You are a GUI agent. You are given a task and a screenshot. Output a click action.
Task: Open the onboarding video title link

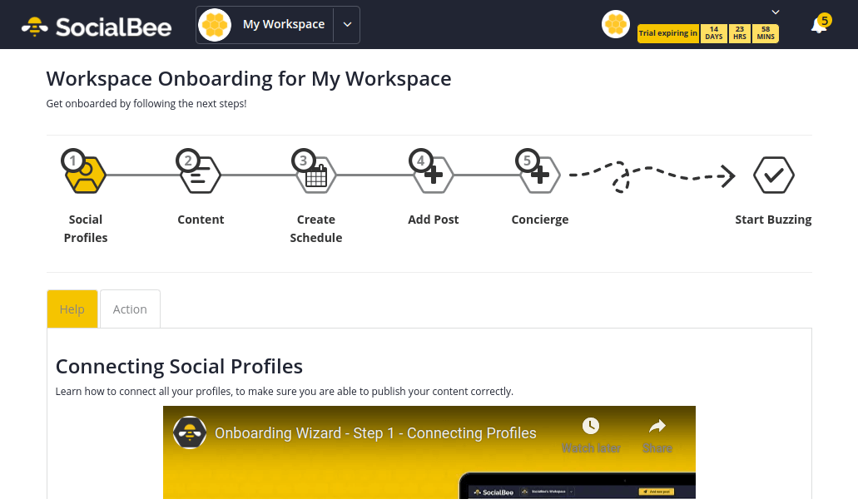tap(375, 433)
